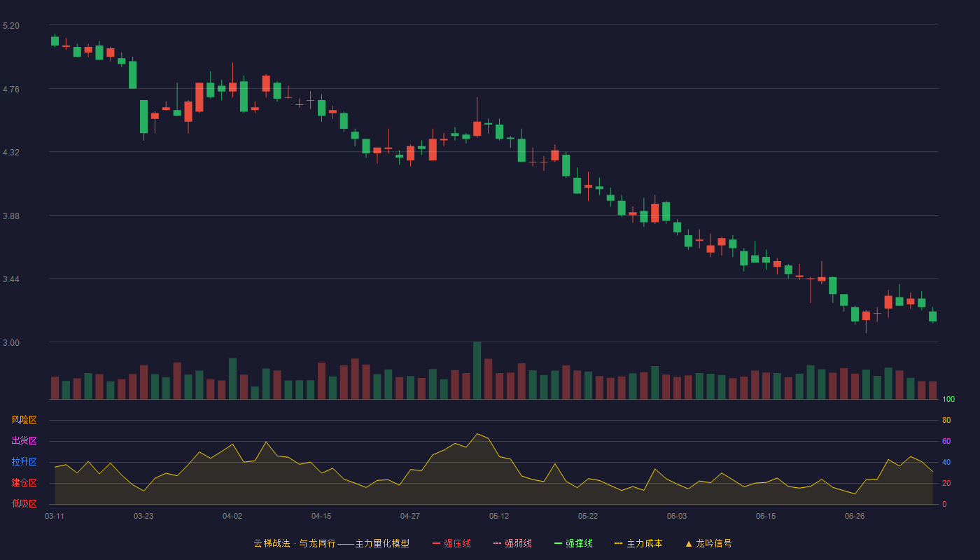Click the purple 60 indicator axis value
Viewport: 980px width, 560px height.
946,441
